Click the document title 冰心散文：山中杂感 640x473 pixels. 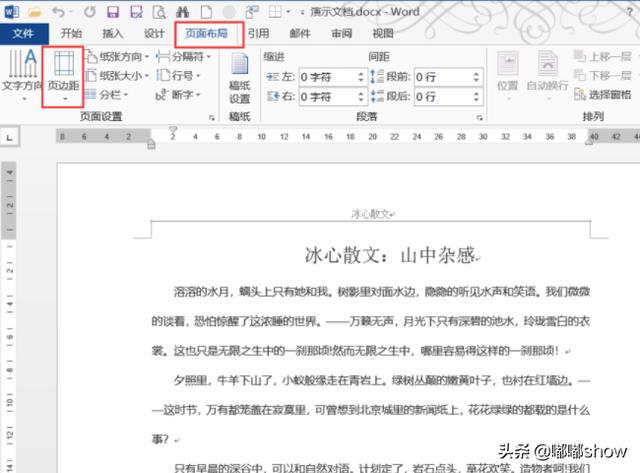(x=390, y=256)
